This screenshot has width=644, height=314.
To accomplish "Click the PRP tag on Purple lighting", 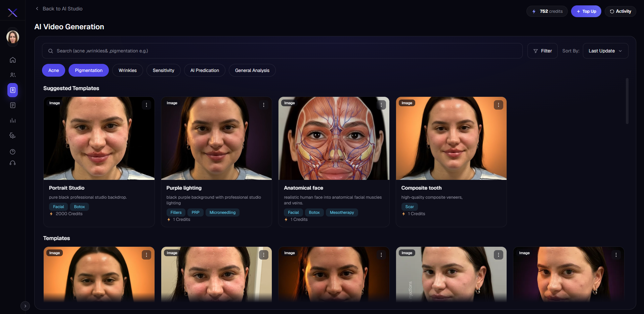I will pos(196,212).
